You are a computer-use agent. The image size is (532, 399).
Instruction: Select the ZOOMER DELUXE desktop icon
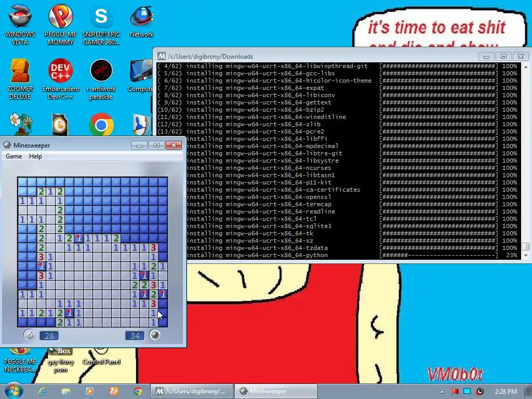[20, 79]
